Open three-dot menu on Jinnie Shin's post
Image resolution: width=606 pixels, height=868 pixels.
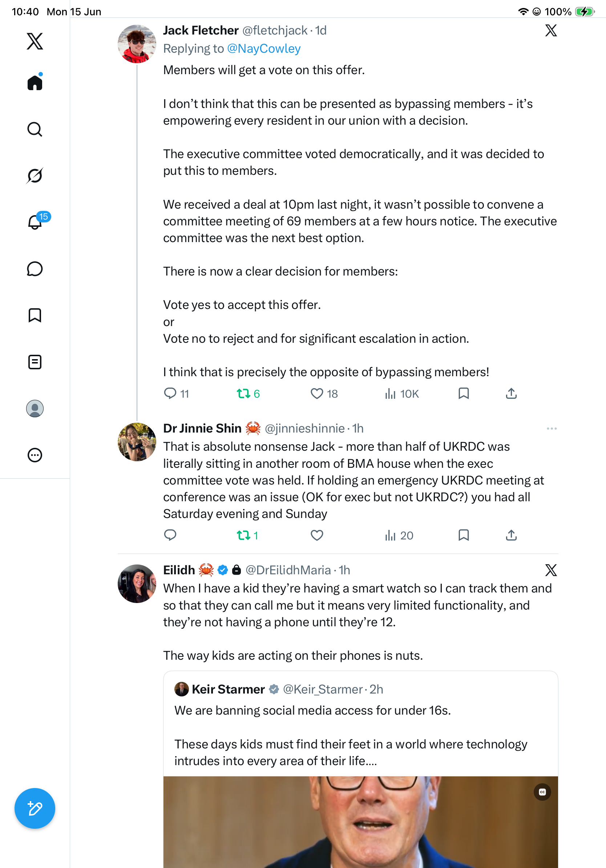click(x=552, y=428)
